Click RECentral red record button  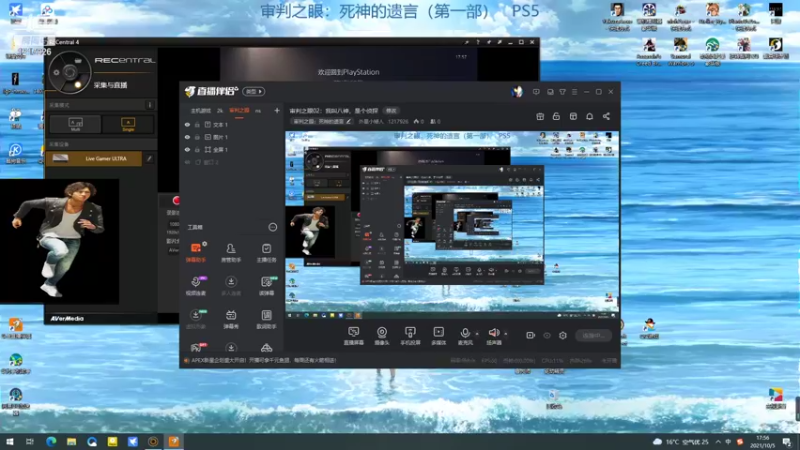[176, 200]
